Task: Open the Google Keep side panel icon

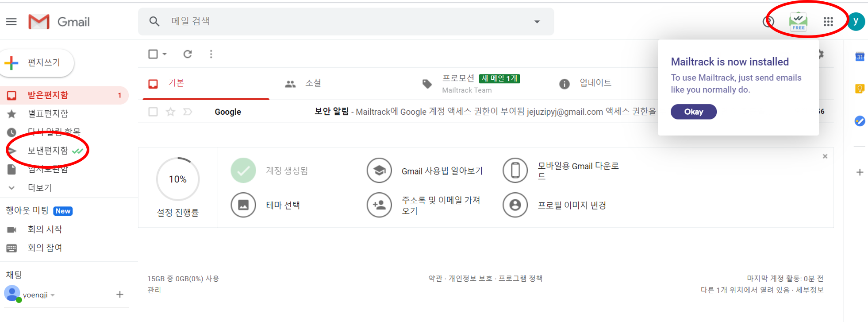Action: point(860,89)
